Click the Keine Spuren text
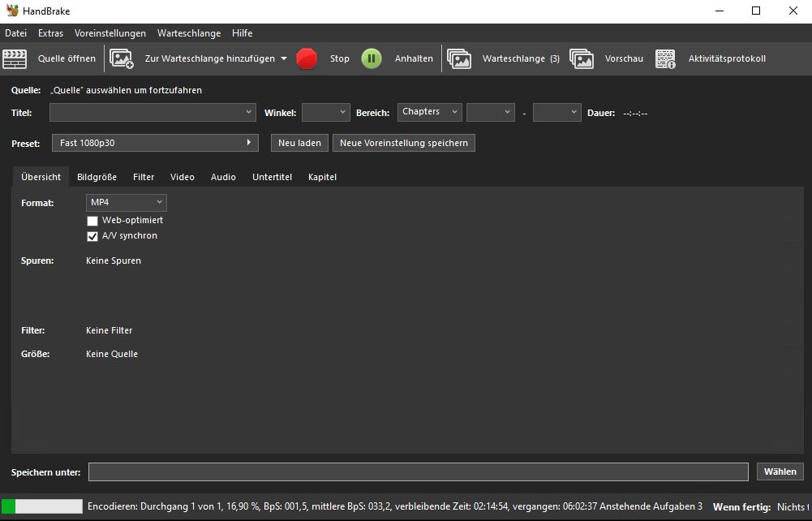812x521 pixels. (114, 260)
